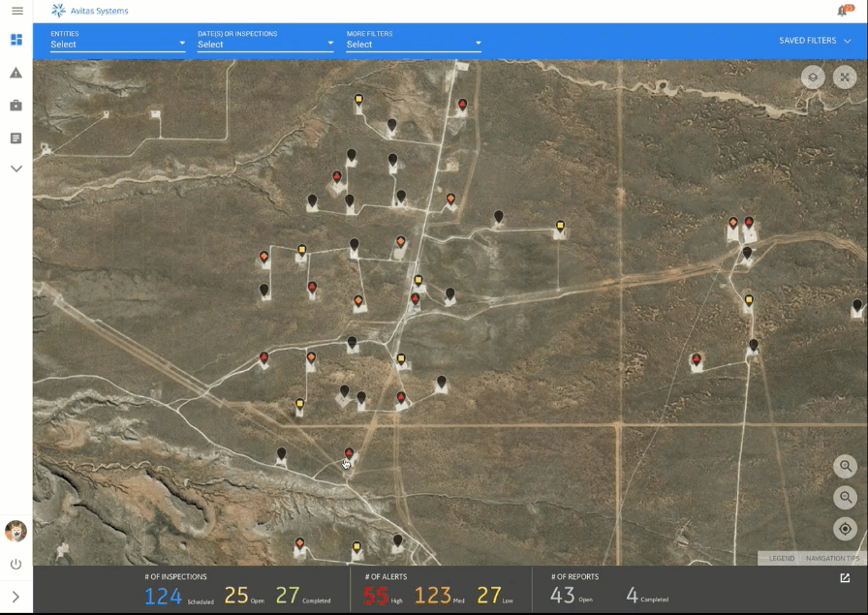
Task: Recenter map with the locate button
Action: 846,529
